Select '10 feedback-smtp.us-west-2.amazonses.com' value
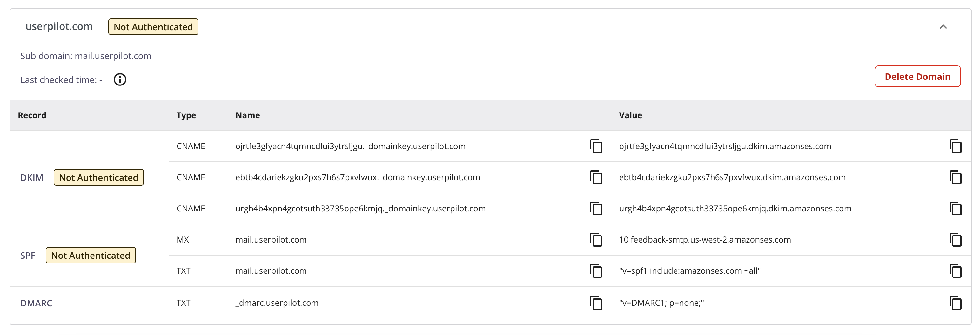 pyautogui.click(x=705, y=240)
